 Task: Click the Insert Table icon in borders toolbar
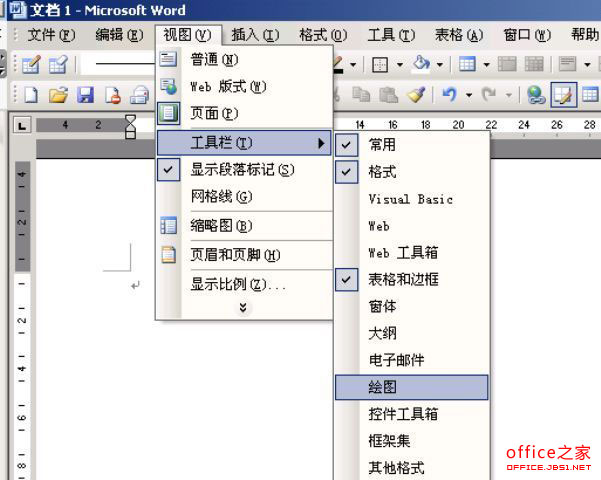467,64
